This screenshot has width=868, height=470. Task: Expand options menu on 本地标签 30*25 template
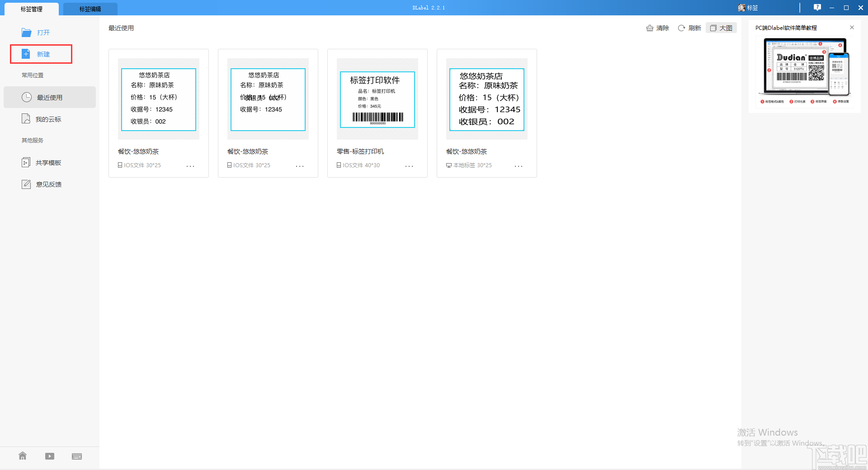coord(519,166)
